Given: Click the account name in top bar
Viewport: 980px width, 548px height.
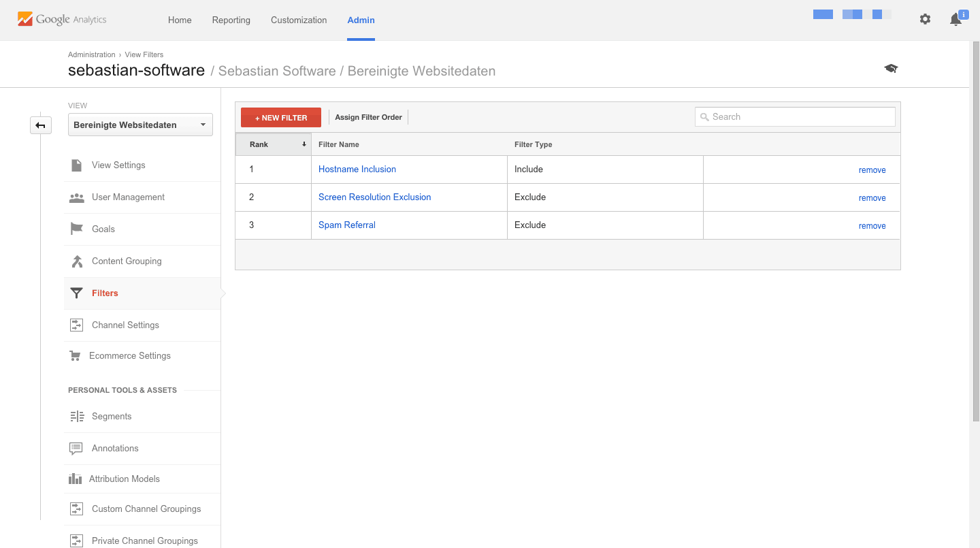Looking at the screenshot, I should click(x=852, y=14).
